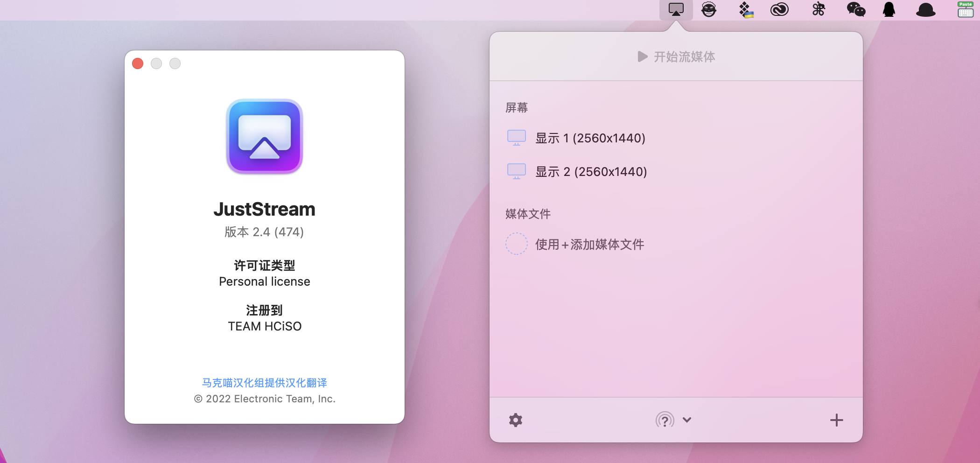Image resolution: width=980 pixels, height=463 pixels.
Task: Click the JustStream app logo in About window
Action: (x=265, y=136)
